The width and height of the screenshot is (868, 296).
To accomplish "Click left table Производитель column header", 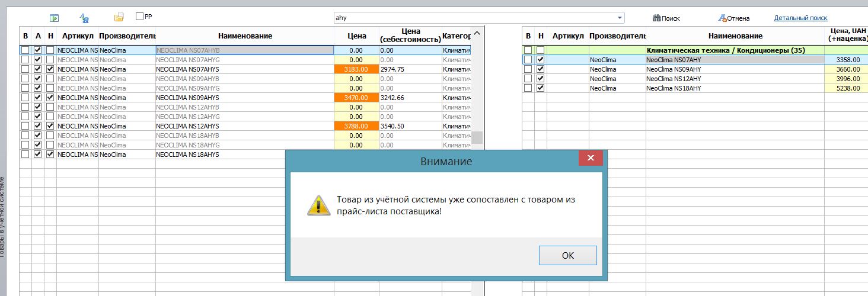I will tap(127, 36).
